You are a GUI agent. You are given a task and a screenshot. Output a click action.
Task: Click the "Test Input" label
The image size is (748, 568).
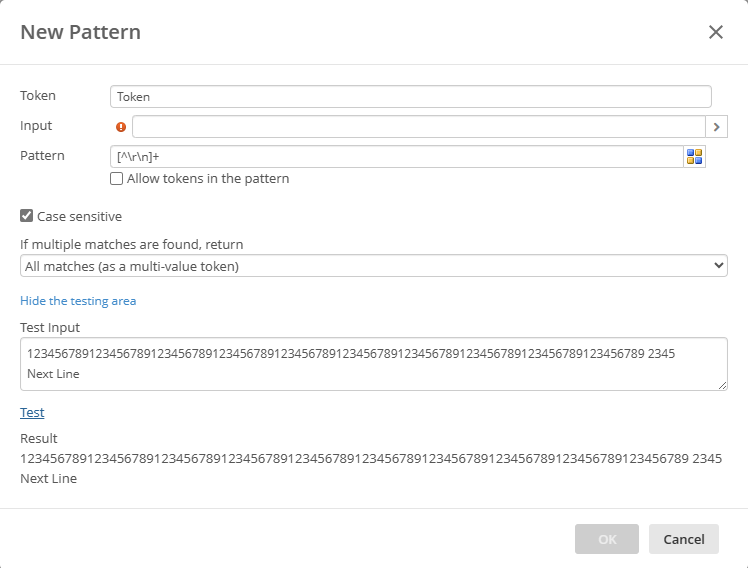[50, 327]
